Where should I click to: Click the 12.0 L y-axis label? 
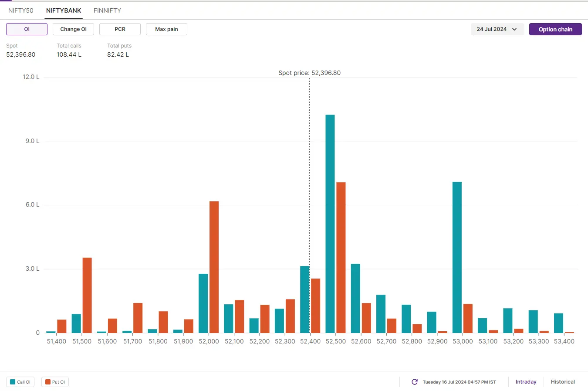click(x=31, y=77)
